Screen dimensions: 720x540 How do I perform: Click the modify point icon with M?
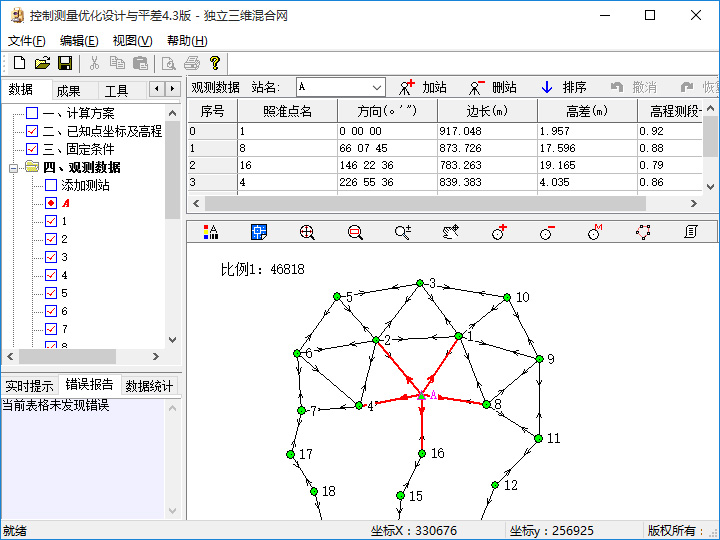tap(595, 232)
